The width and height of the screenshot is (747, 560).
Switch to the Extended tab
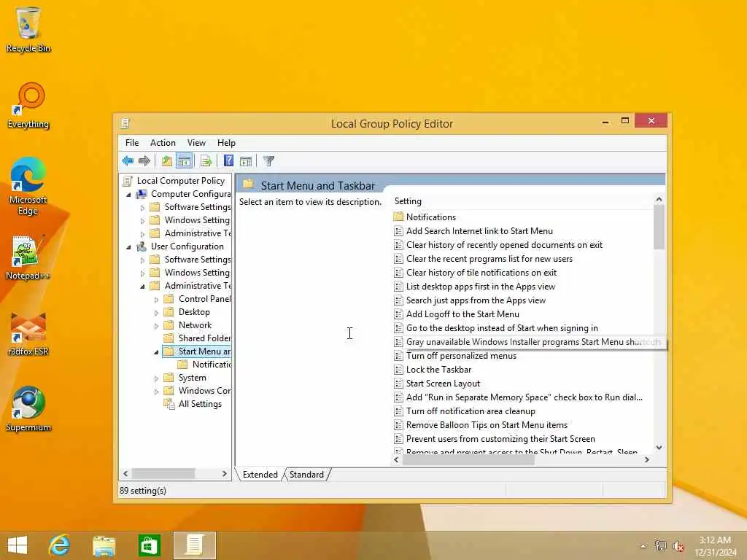(260, 474)
